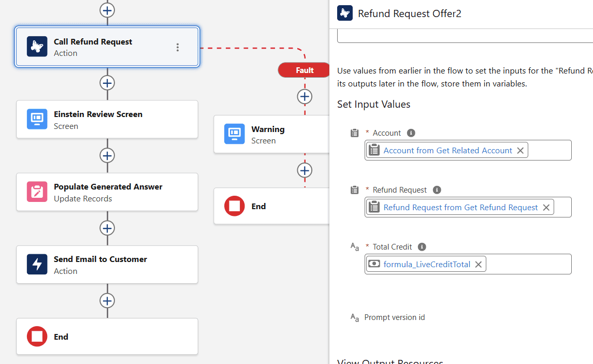Add element after Send Email to Customer
593x364 pixels.
(107, 301)
